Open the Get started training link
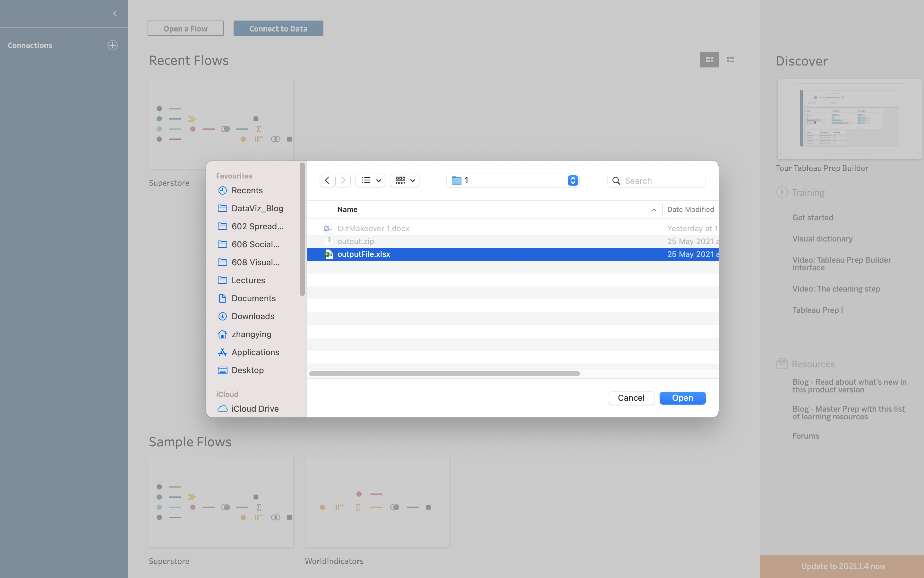 pyautogui.click(x=812, y=217)
